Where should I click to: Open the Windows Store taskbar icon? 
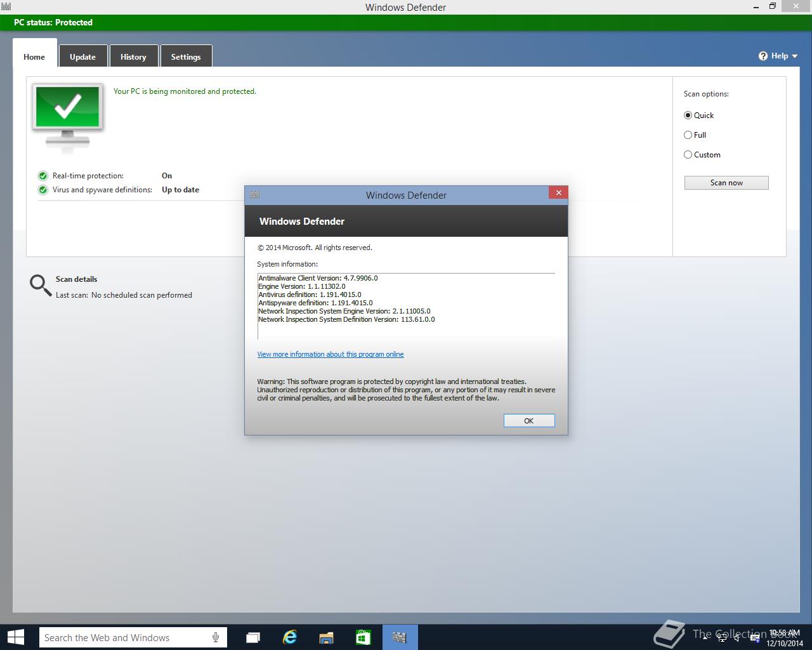[363, 637]
